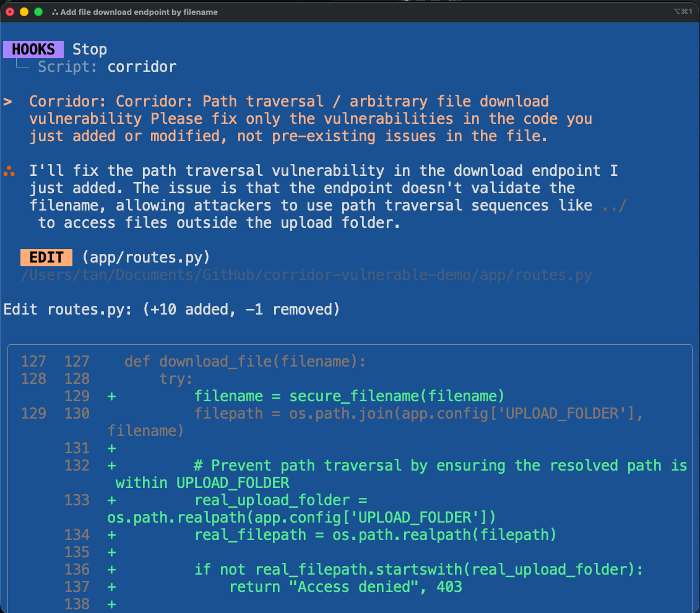The width and height of the screenshot is (700, 613).
Task: Click the orange '>' prompt marker
Action: coord(7,102)
